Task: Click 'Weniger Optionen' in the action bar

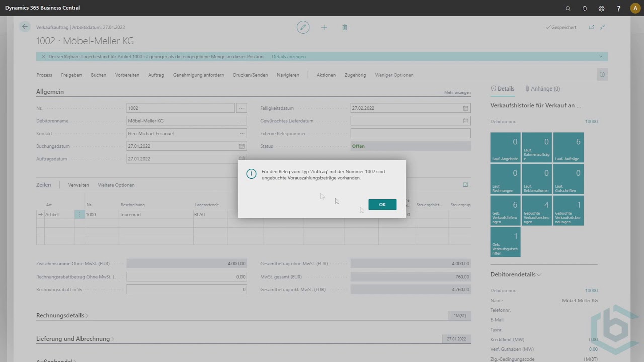Action: tap(394, 75)
